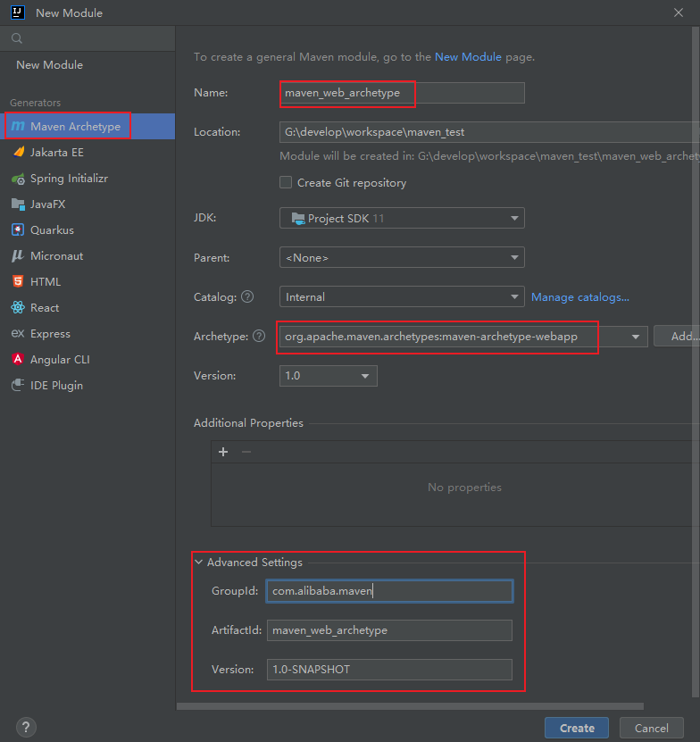This screenshot has height=742, width=700.
Task: Edit the Version 1.0-SNAPSHOT field
Action: click(x=389, y=670)
